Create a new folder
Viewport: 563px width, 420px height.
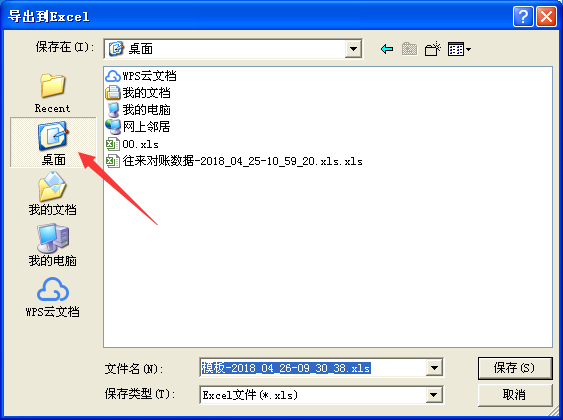[x=433, y=49]
